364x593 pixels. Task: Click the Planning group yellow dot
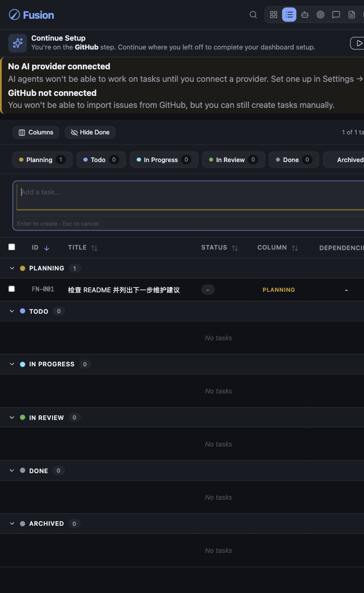point(23,268)
